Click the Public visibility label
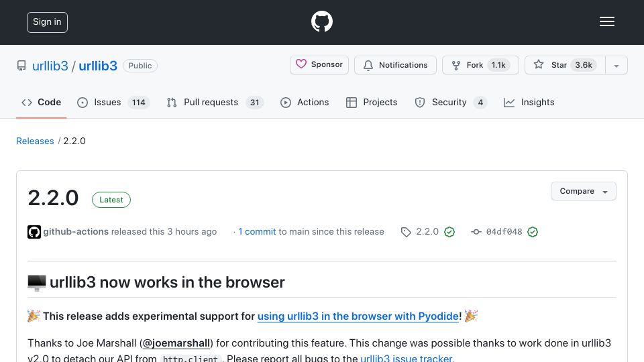 [x=140, y=66]
